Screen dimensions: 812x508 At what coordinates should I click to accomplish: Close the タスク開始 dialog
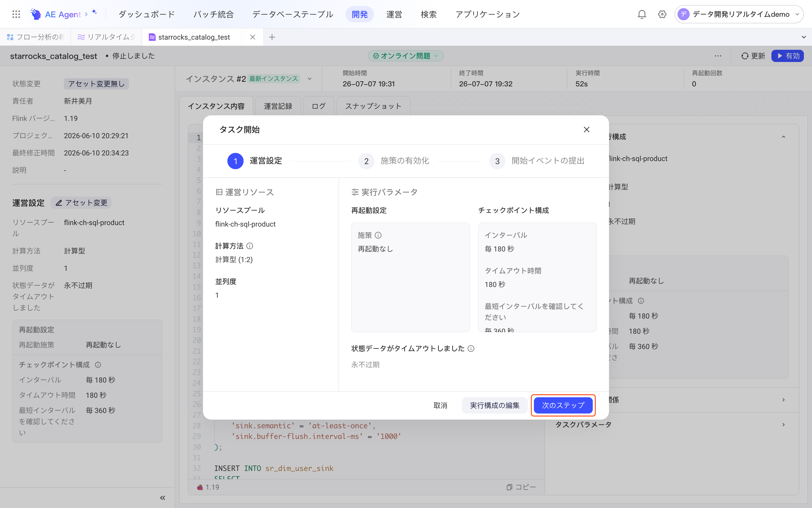(x=586, y=129)
